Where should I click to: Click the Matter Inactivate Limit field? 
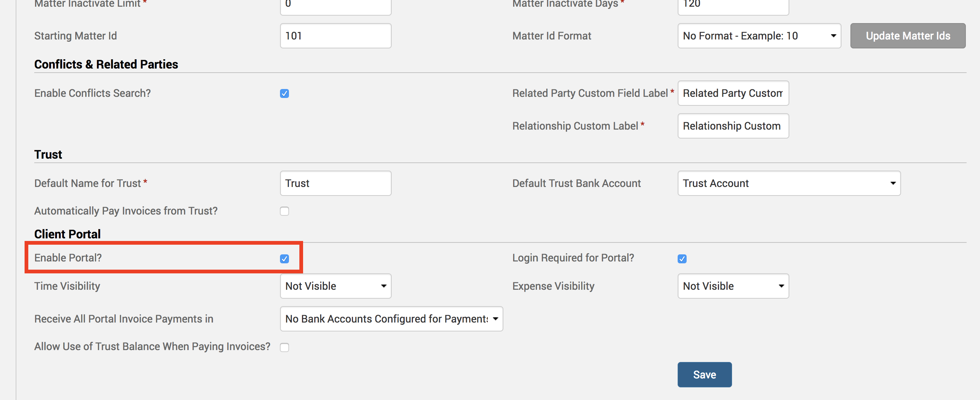click(x=335, y=5)
